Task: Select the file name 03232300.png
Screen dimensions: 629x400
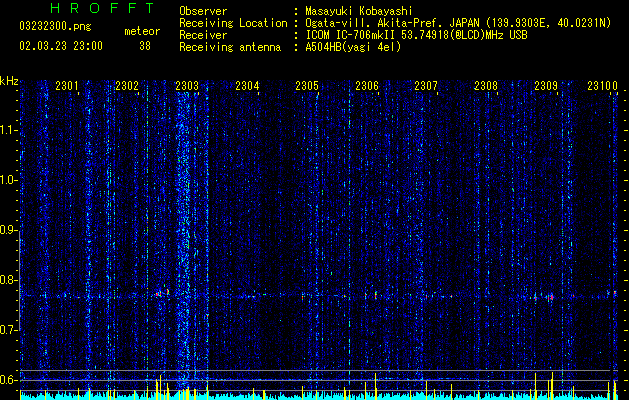Action: 55,26
